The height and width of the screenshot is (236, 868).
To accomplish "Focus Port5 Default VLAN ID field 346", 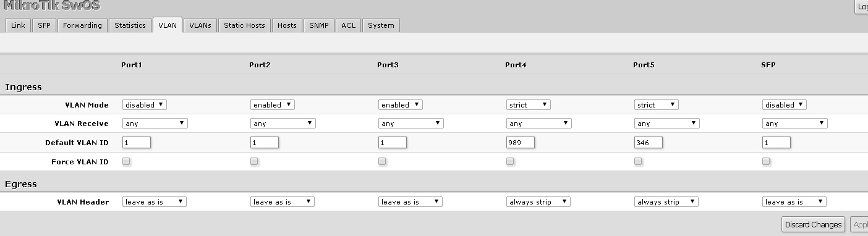I will coord(648,142).
